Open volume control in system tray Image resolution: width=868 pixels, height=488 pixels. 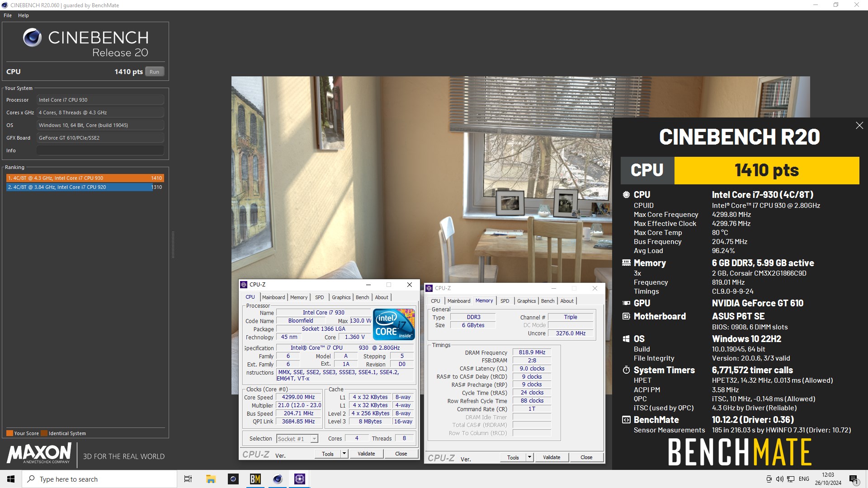(x=779, y=479)
